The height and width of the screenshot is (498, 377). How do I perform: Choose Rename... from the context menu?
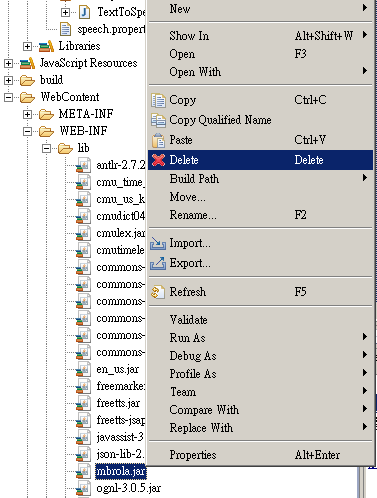coord(260,215)
